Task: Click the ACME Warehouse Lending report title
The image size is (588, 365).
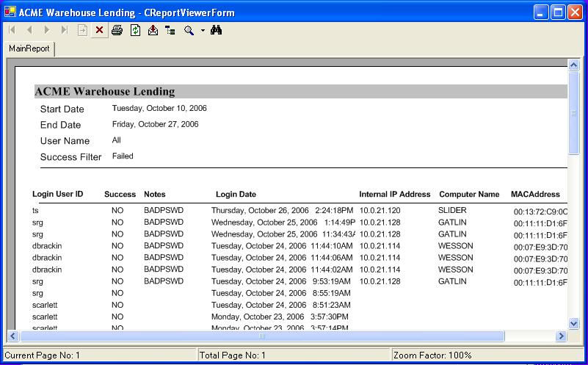Action: pyautogui.click(x=105, y=92)
